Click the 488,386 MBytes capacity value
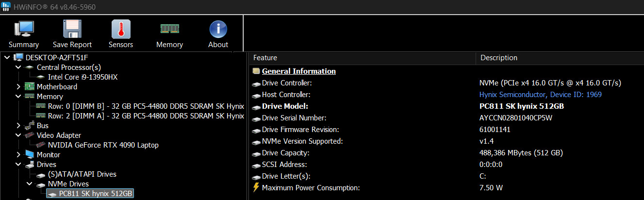 pyautogui.click(x=521, y=153)
